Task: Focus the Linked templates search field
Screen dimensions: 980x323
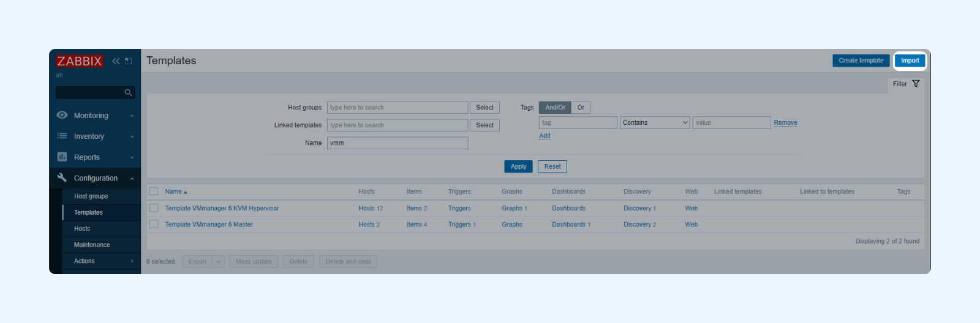Action: tap(398, 125)
